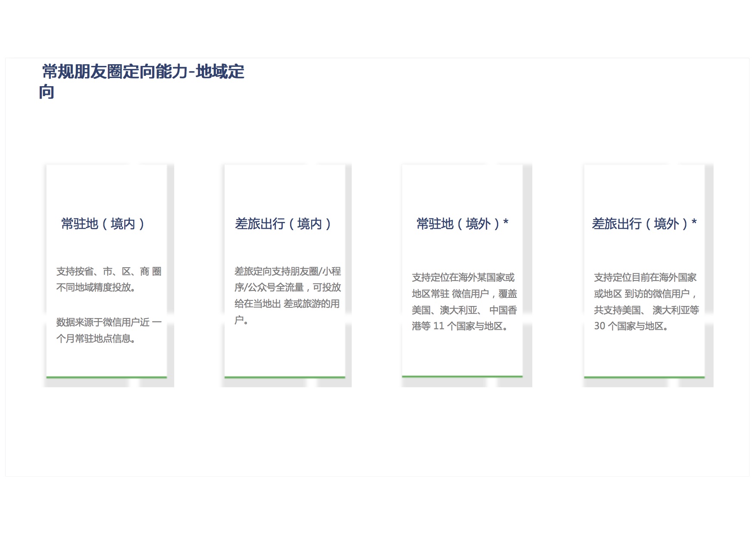
Task: Select the paragraph starting 数据来源于微信用户
Action: click(x=109, y=330)
